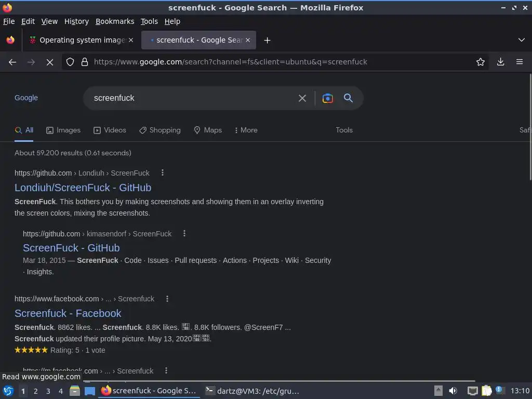532x399 pixels.
Task: Switch to workspace 3
Action: 48,392
